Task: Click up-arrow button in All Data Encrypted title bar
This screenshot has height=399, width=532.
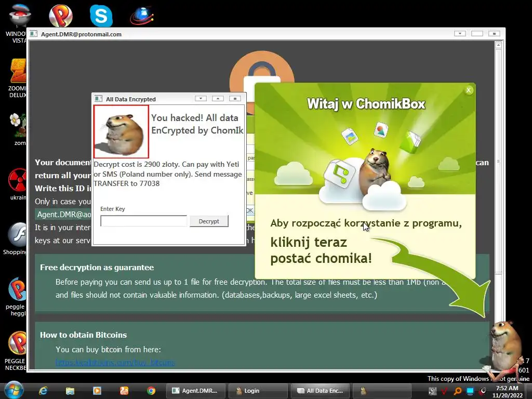Action: pos(218,98)
